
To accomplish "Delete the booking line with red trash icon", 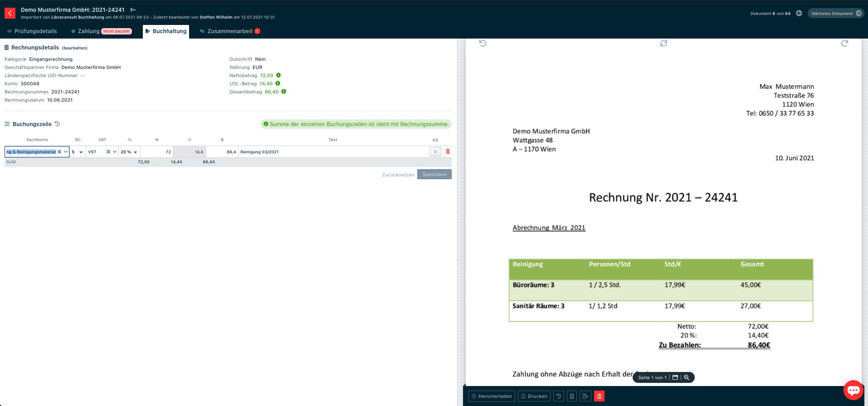I will click(448, 152).
